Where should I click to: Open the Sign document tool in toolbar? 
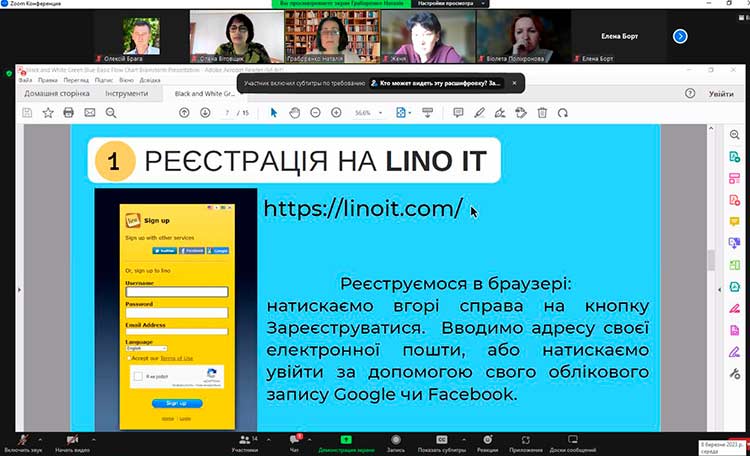(x=500, y=113)
